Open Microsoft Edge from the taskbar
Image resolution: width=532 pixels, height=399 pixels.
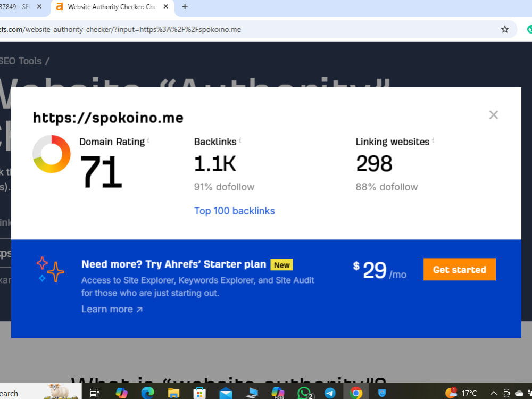pos(147,393)
